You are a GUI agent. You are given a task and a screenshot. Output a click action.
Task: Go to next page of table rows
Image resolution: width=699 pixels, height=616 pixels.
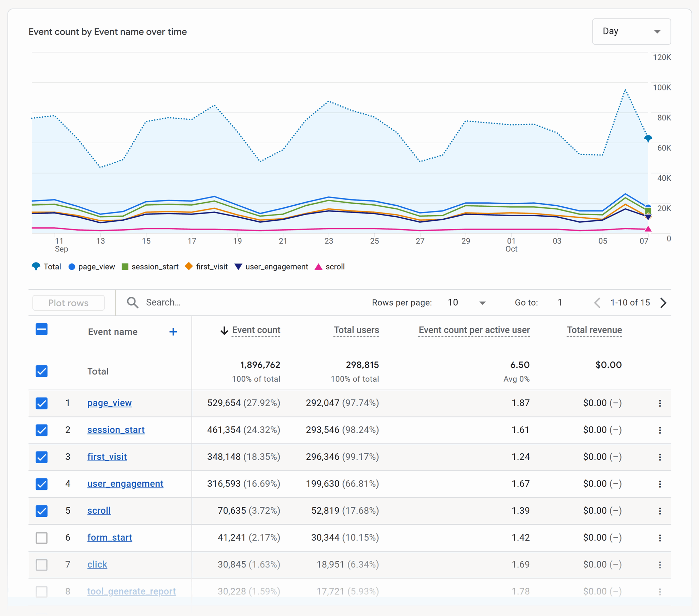click(x=663, y=303)
